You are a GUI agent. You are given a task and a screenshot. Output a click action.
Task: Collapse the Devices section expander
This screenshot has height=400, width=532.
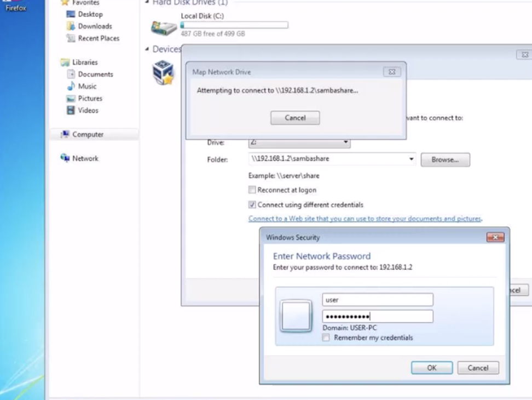[x=147, y=49]
